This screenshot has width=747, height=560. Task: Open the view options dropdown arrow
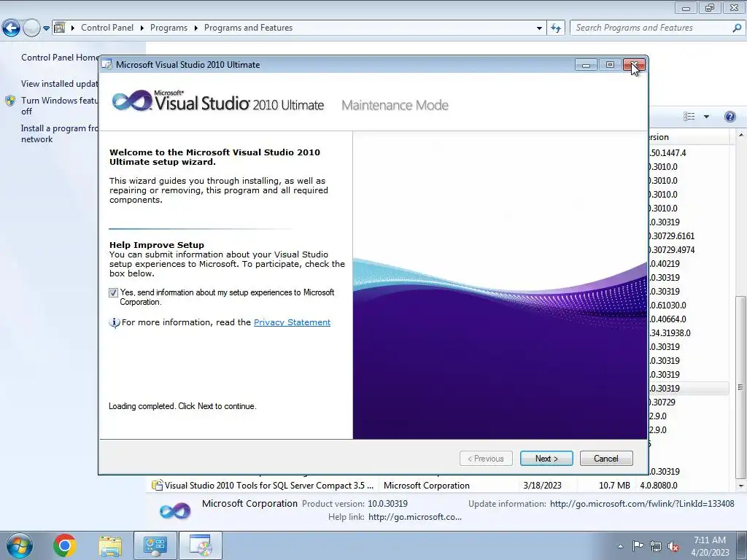click(706, 117)
